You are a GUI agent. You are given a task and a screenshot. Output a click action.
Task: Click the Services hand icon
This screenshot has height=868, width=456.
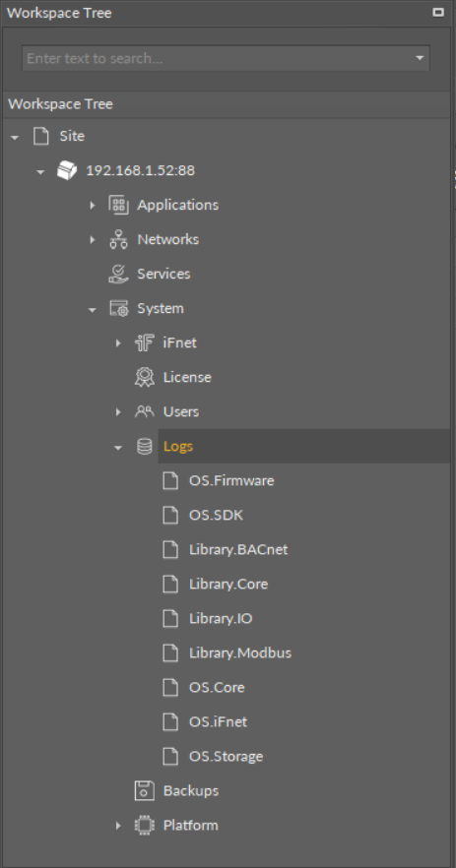pos(118,274)
